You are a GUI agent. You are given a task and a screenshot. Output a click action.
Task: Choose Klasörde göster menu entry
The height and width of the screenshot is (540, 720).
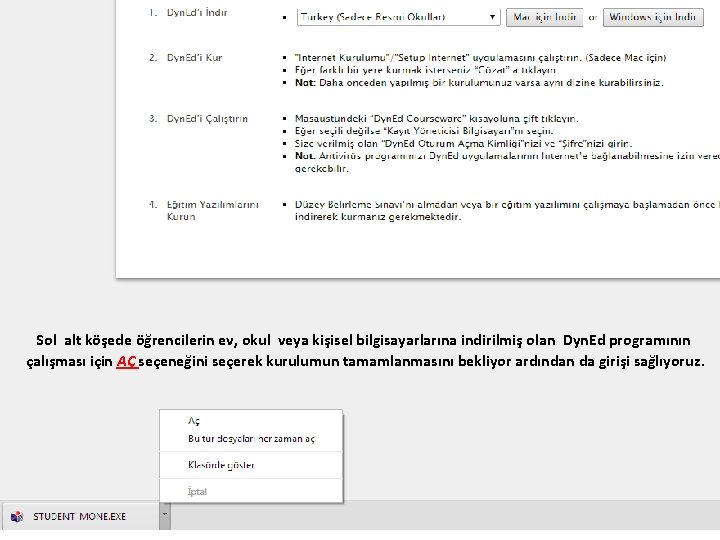click(251, 465)
